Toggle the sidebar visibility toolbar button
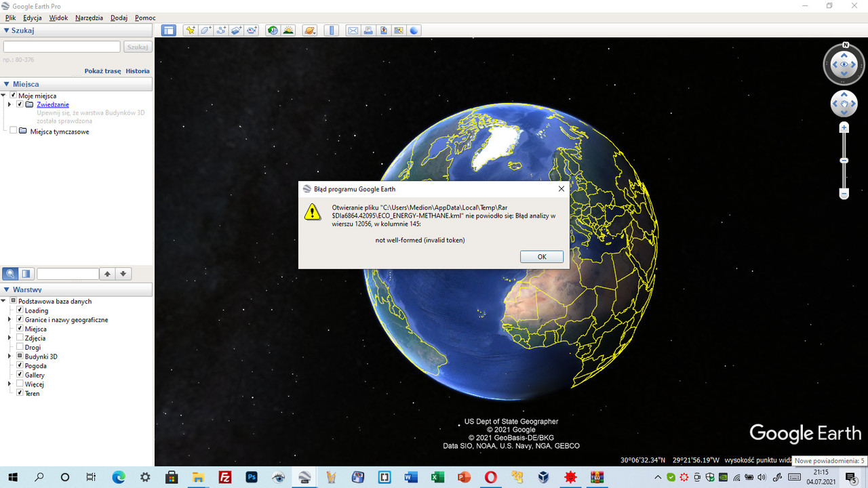This screenshot has width=868, height=488. (169, 30)
